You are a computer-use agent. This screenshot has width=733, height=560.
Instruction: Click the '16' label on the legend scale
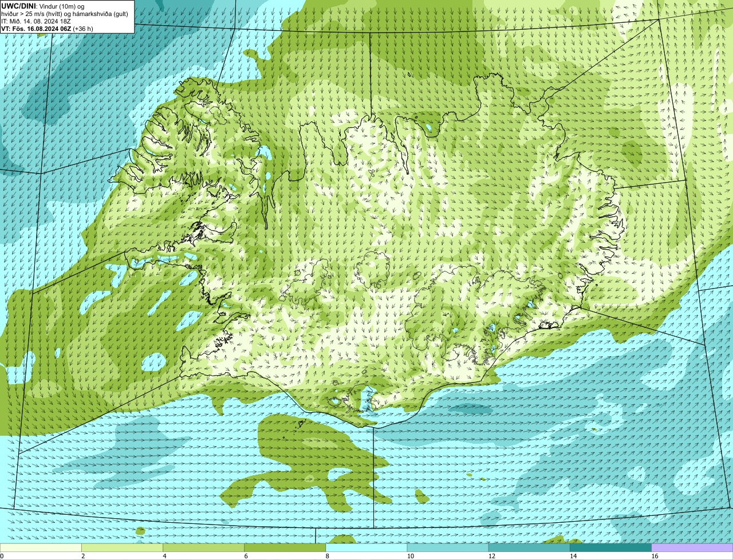click(x=655, y=556)
